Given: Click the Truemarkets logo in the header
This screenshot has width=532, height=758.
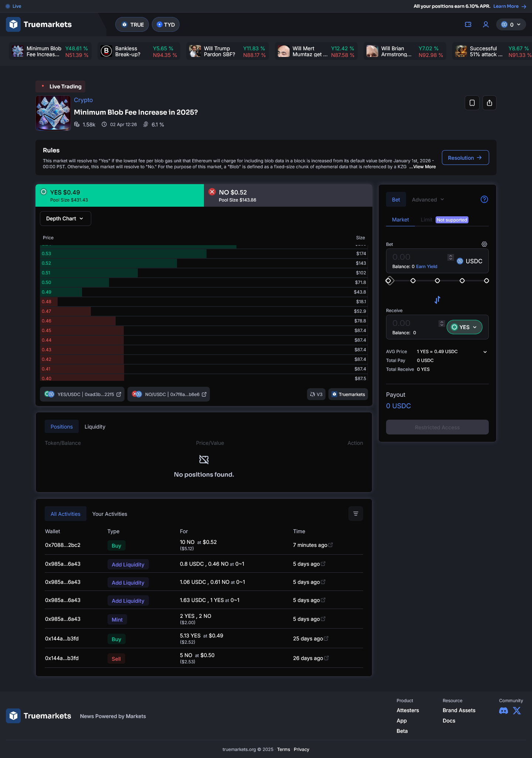Looking at the screenshot, I should (x=39, y=24).
